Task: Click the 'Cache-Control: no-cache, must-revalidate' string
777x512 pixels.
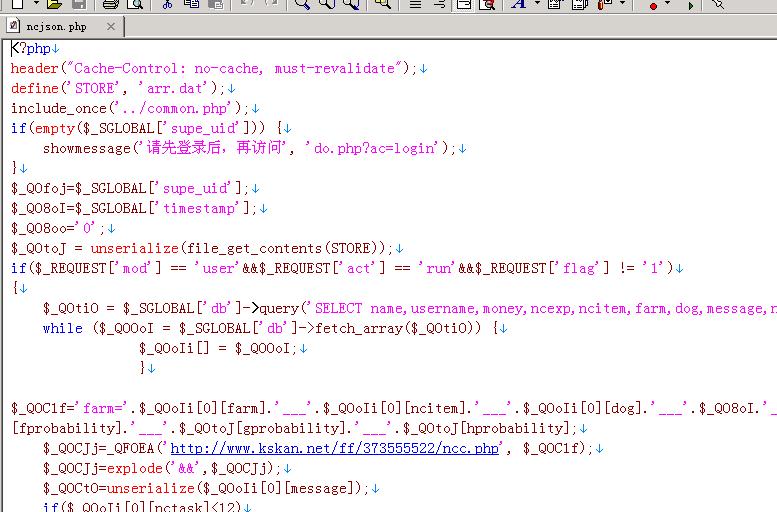Action: pyautogui.click(x=234, y=68)
